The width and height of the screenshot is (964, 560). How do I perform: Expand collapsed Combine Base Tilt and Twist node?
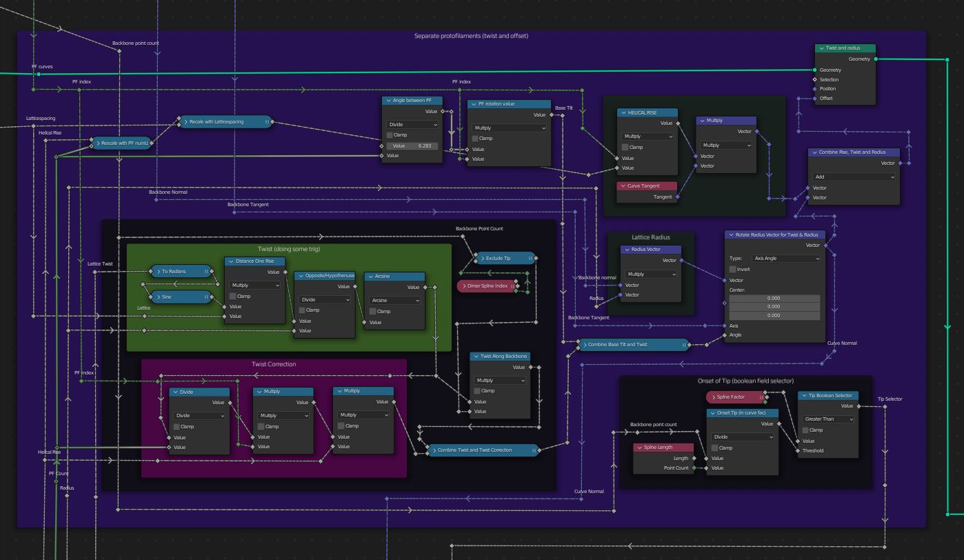[x=584, y=345]
